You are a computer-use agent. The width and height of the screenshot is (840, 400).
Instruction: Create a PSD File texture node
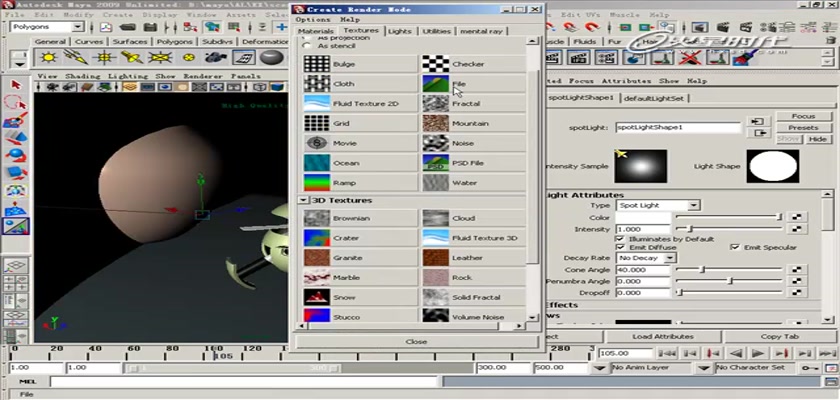coord(474,163)
